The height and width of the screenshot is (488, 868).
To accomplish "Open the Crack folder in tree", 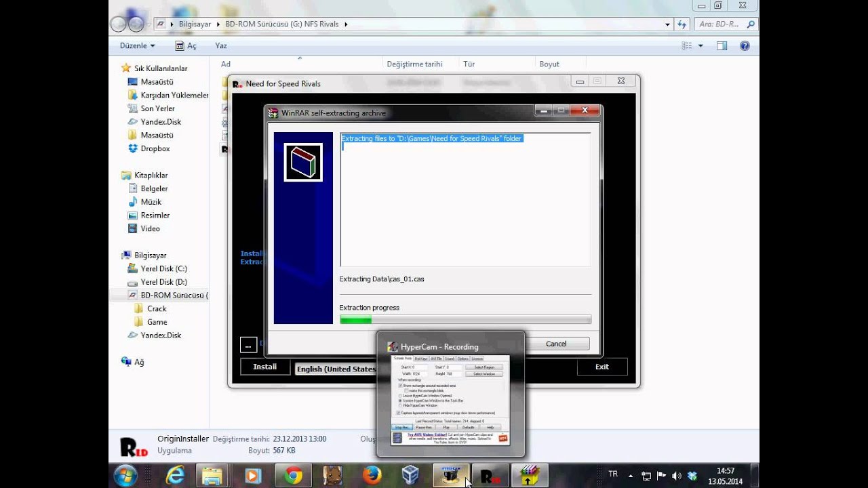I will 157,308.
